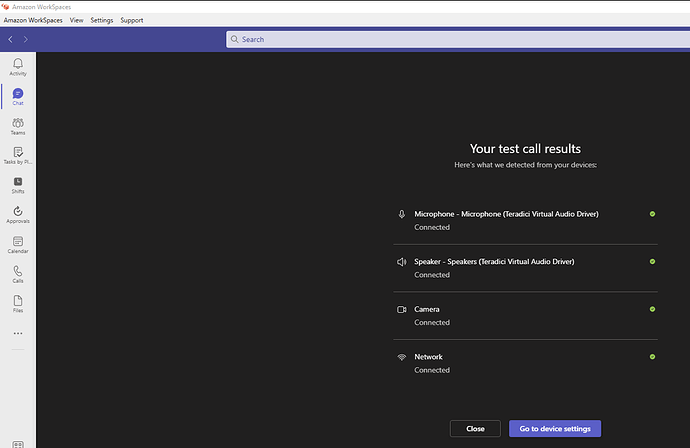Open the Calls section
690x448 pixels.
click(x=18, y=274)
